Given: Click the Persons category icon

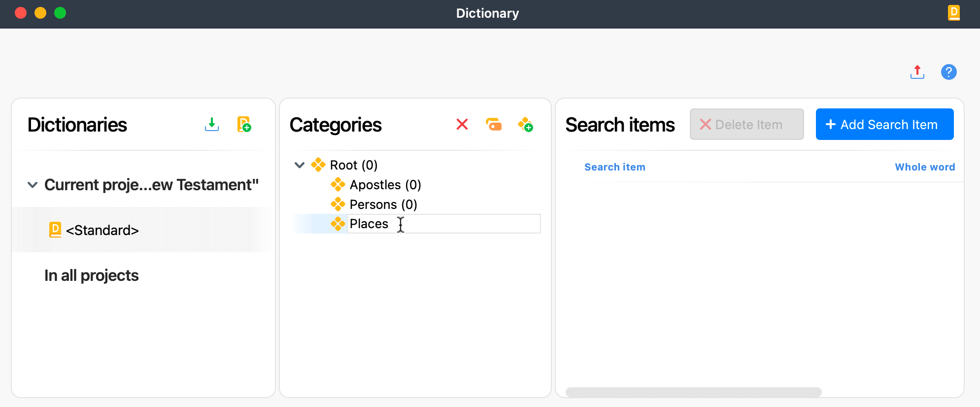Looking at the screenshot, I should click(x=338, y=204).
